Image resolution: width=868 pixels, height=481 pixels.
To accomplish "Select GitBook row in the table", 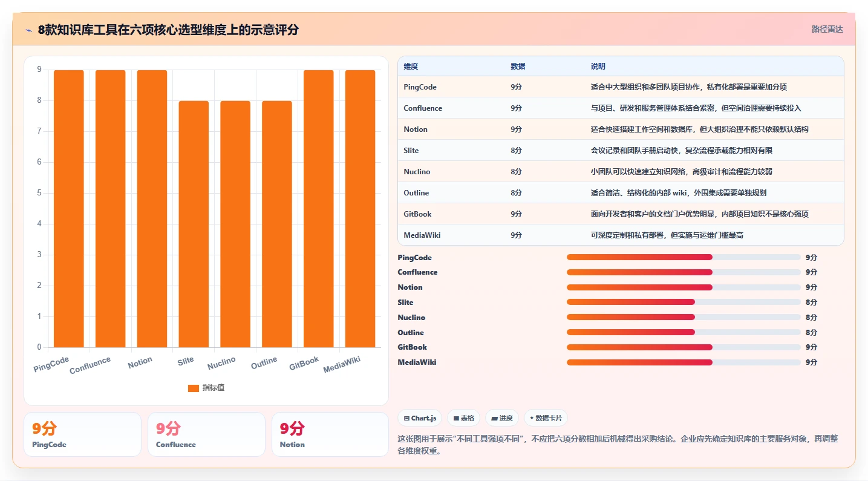I will (x=621, y=214).
